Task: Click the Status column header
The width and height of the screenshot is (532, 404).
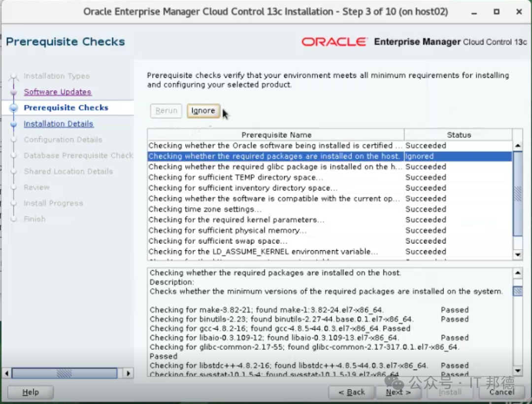Action: pos(459,135)
